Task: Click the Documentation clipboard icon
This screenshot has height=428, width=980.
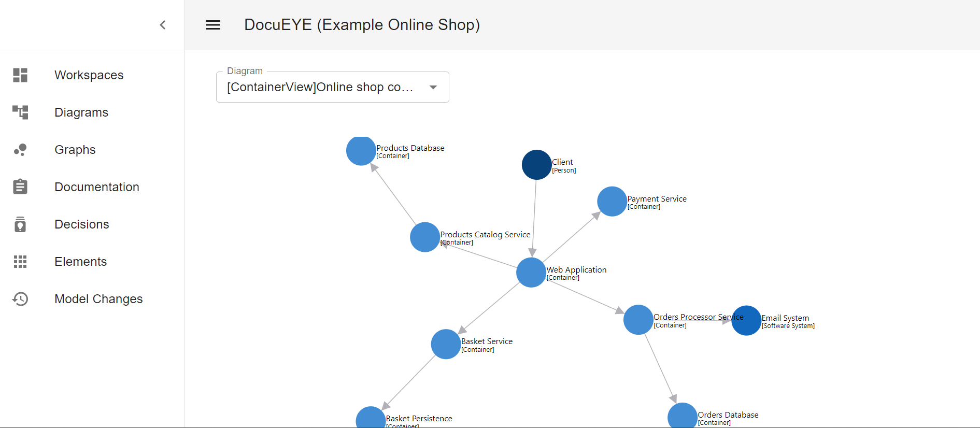Action: 20,187
